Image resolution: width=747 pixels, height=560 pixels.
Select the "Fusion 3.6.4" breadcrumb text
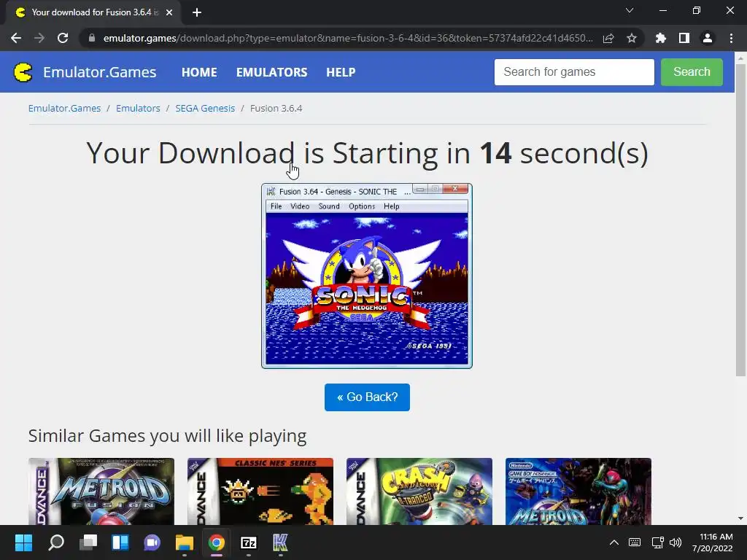click(276, 109)
